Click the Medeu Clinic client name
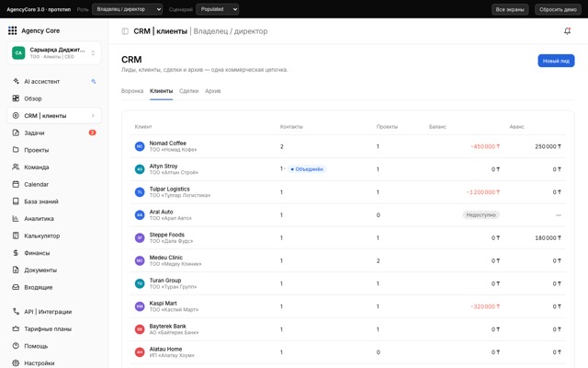 (x=166, y=258)
